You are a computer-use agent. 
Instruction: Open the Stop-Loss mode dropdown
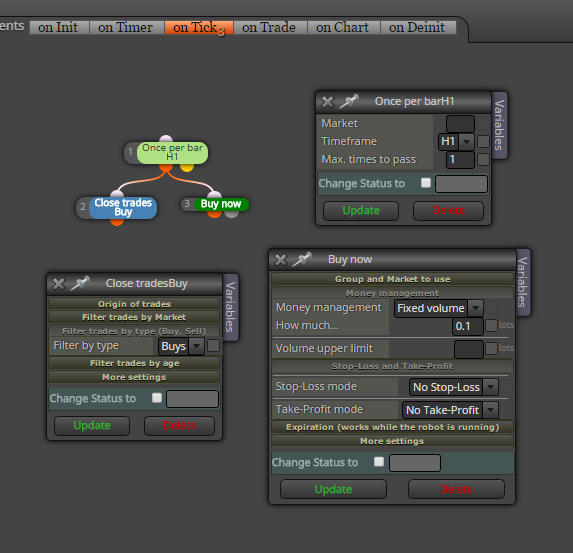(454, 387)
